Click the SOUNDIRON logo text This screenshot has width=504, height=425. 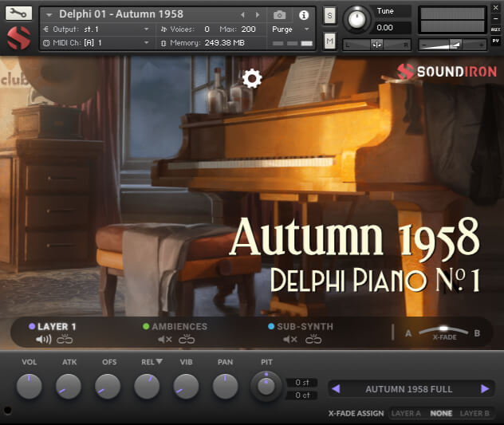tap(457, 72)
